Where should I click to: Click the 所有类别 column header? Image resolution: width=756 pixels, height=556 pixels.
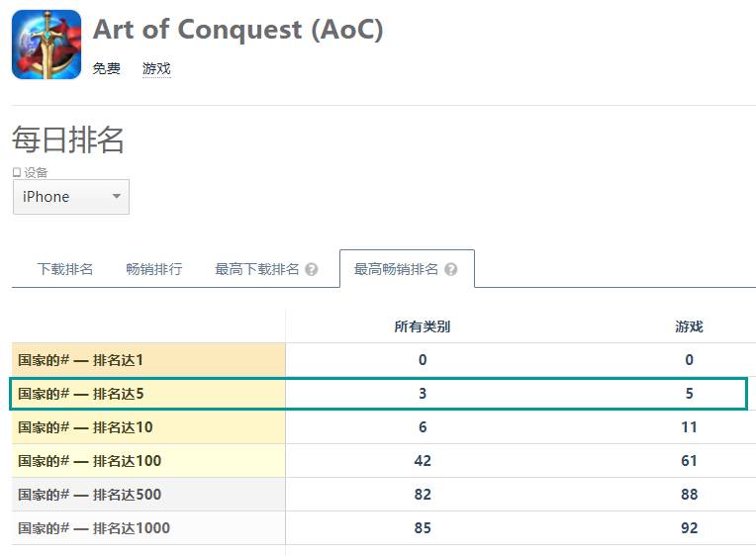point(423,326)
